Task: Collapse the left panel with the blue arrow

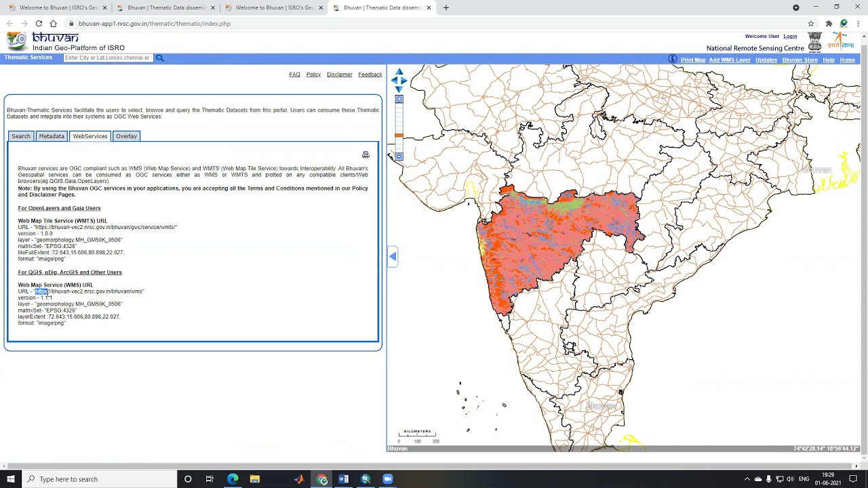Action: click(x=393, y=256)
